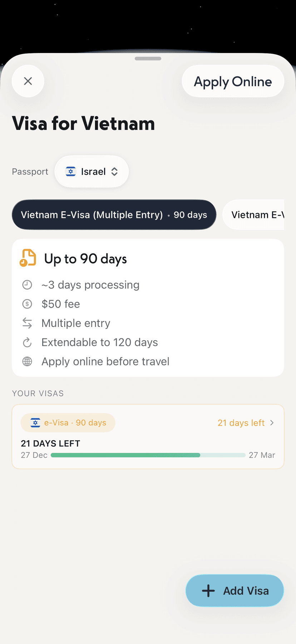296x644 pixels.
Task: Click the arrows icon beside Multiple entry
Action: tap(27, 323)
